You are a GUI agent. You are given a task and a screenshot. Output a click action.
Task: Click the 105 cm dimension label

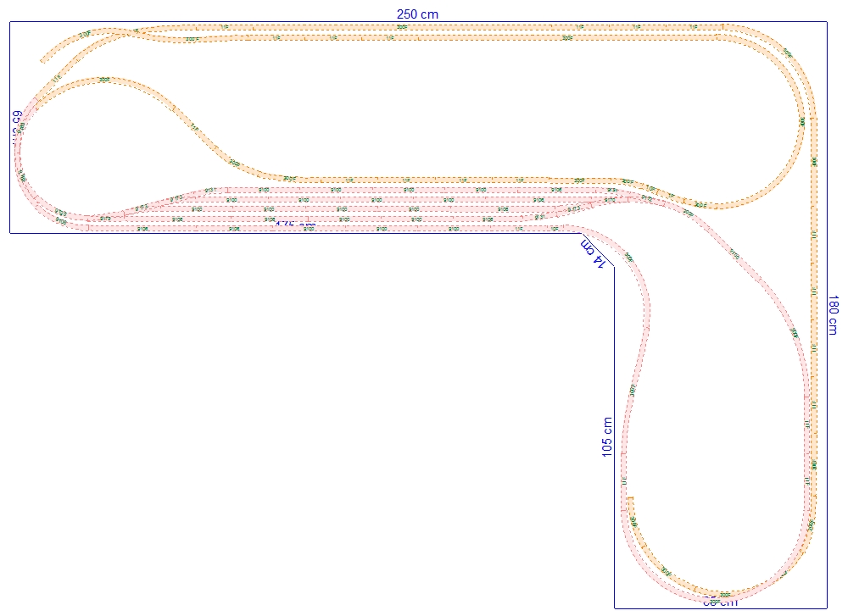[607, 437]
